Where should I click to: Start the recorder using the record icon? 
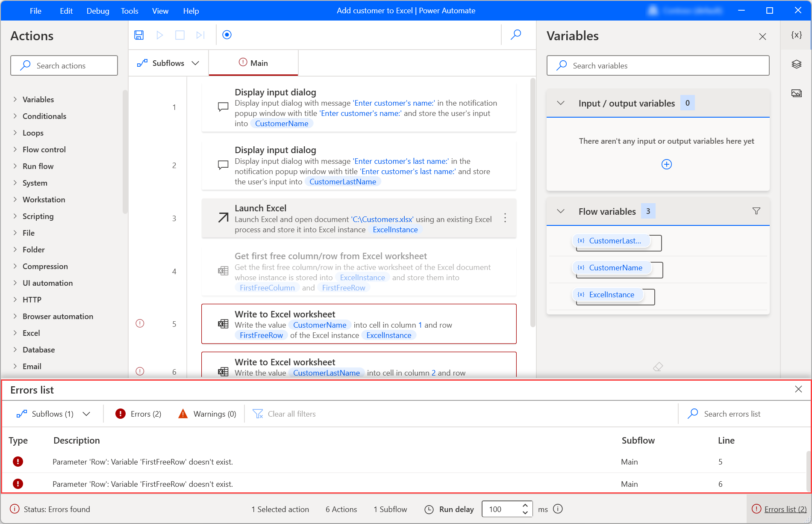pos(227,35)
